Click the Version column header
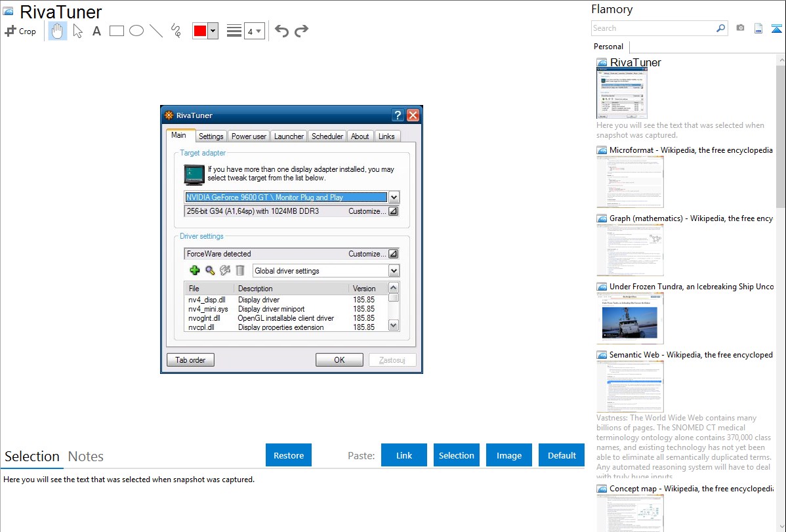The height and width of the screenshot is (532, 786). coord(369,289)
